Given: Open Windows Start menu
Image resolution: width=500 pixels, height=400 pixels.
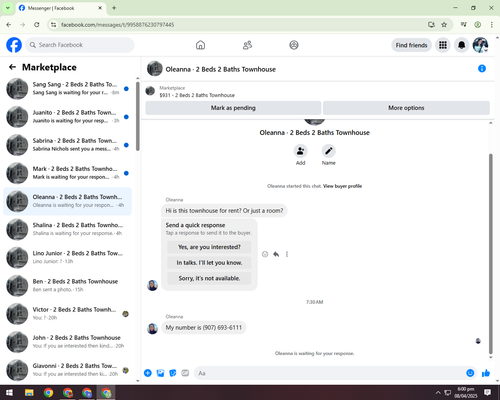Looking at the screenshot, I should [9, 393].
